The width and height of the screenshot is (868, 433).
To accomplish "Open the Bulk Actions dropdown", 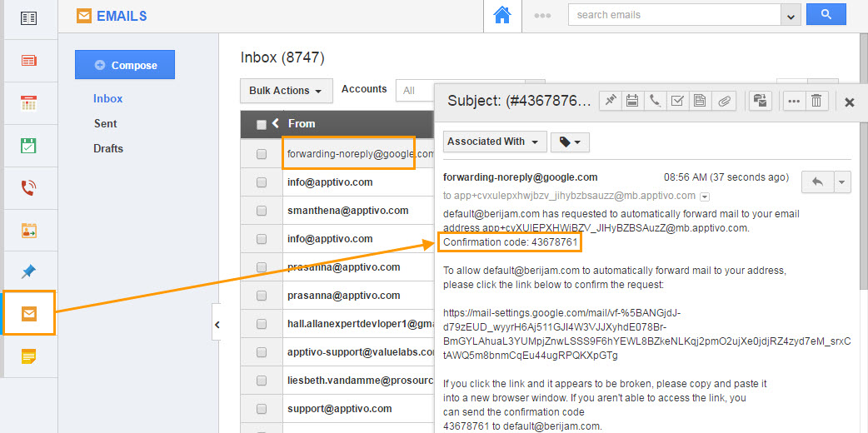I will pyautogui.click(x=287, y=91).
